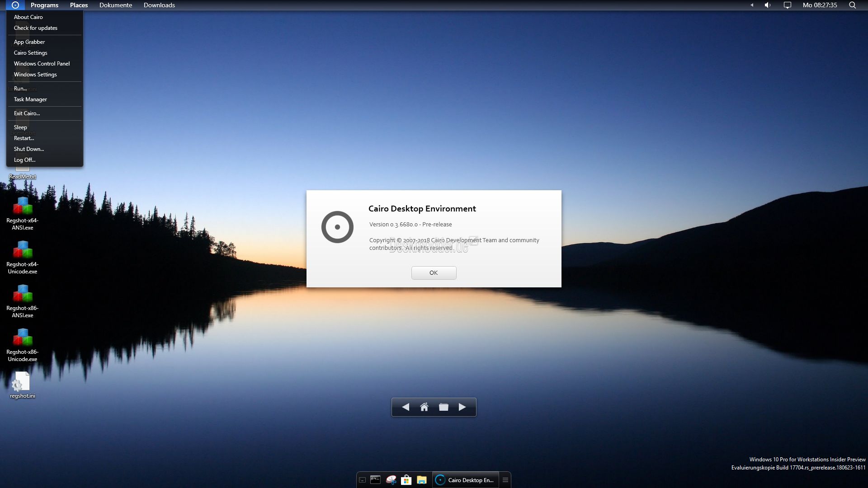Expand the hidden tray icons arrow
Viewport: 868px width, 488px height.
[752, 5]
